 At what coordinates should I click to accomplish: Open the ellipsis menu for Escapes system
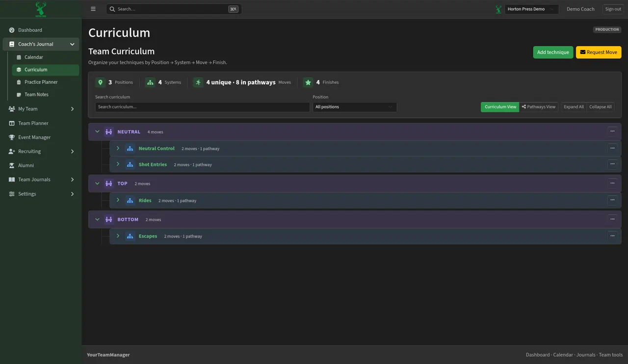coord(612,236)
